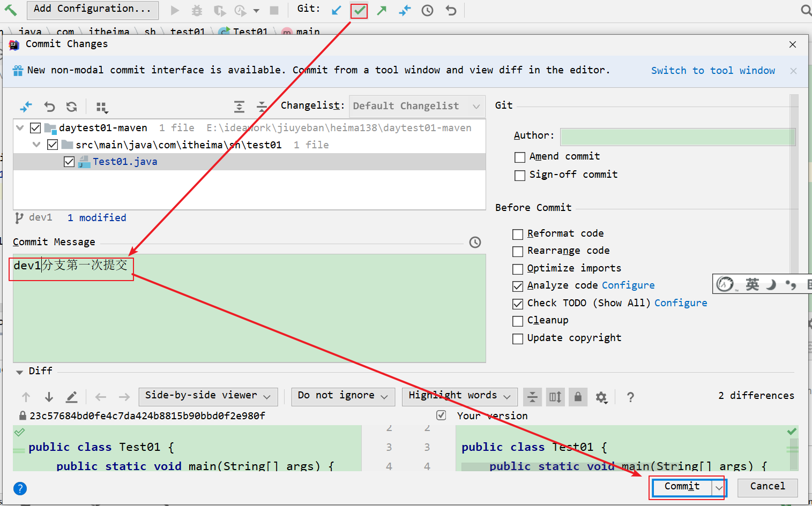Screen dimensions: 812x506
Task: Enable Reformat code checkbox
Action: coord(518,234)
